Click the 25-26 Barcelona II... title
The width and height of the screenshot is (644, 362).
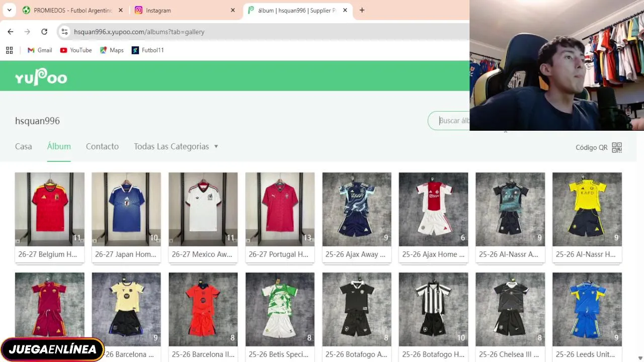click(x=203, y=354)
